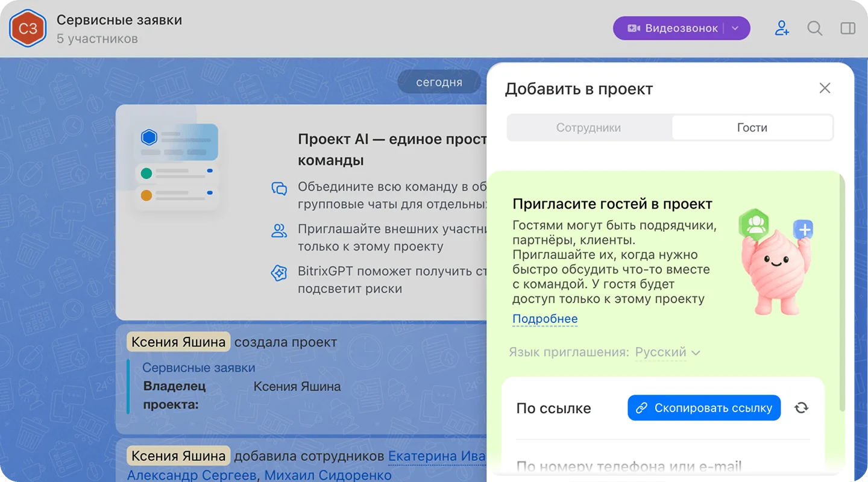This screenshot has width=868, height=482.
Task: Select the Гости tab
Action: tap(752, 128)
